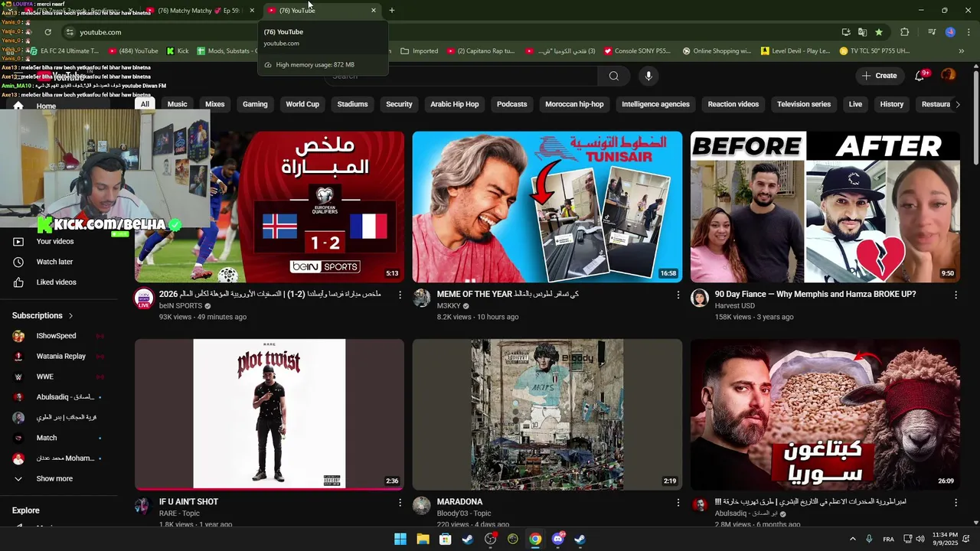Image resolution: width=980 pixels, height=551 pixels.
Task: Open the MEME OF THE YEAR thumbnail
Action: pos(547,207)
